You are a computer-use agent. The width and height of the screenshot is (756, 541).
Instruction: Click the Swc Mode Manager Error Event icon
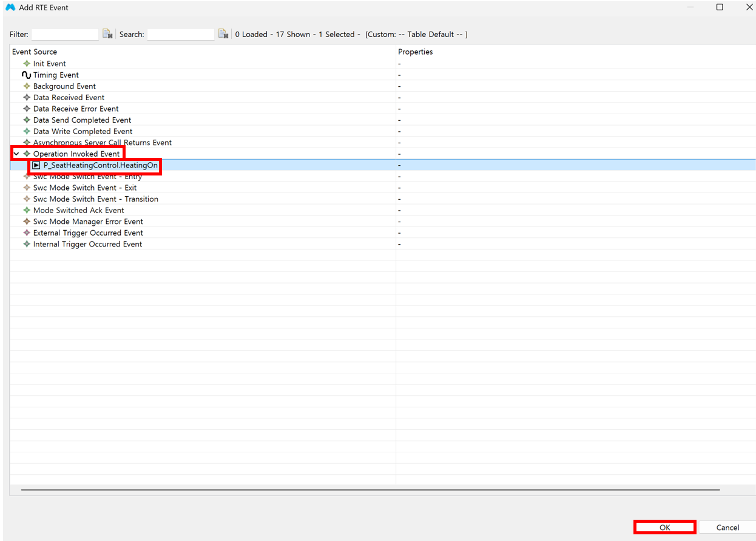pyautogui.click(x=27, y=222)
